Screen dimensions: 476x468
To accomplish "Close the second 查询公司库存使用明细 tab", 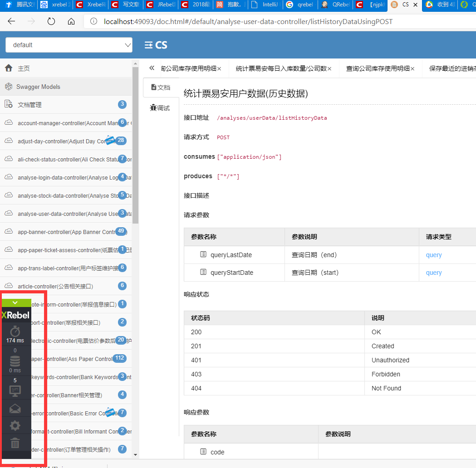I will pos(412,69).
